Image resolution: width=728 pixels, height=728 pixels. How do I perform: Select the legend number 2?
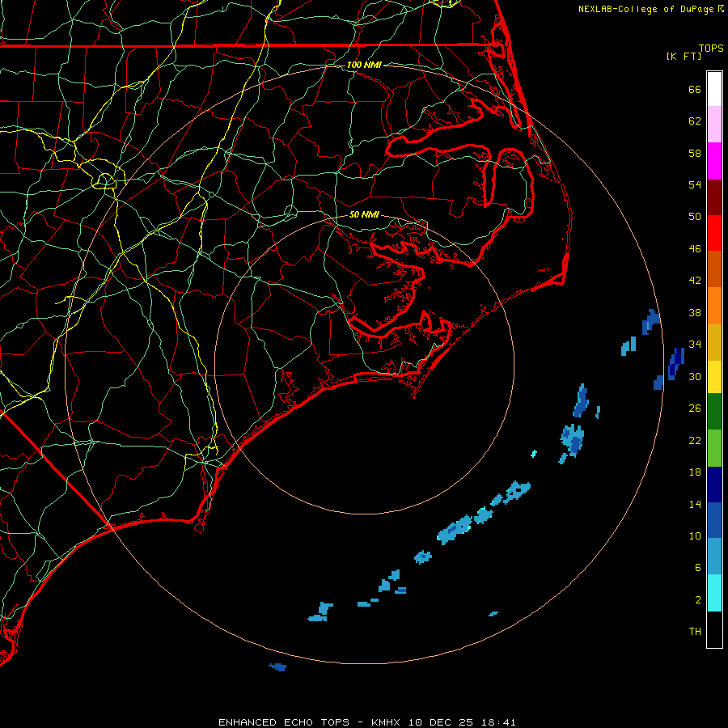698,600
